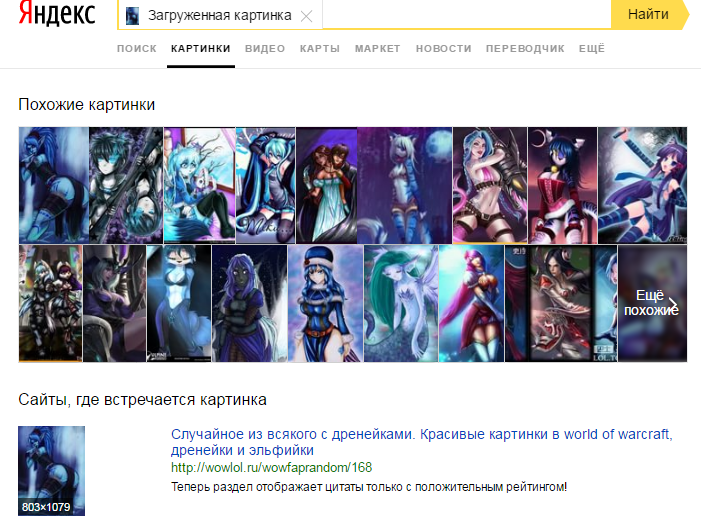Click in the empty search input field

466,15
